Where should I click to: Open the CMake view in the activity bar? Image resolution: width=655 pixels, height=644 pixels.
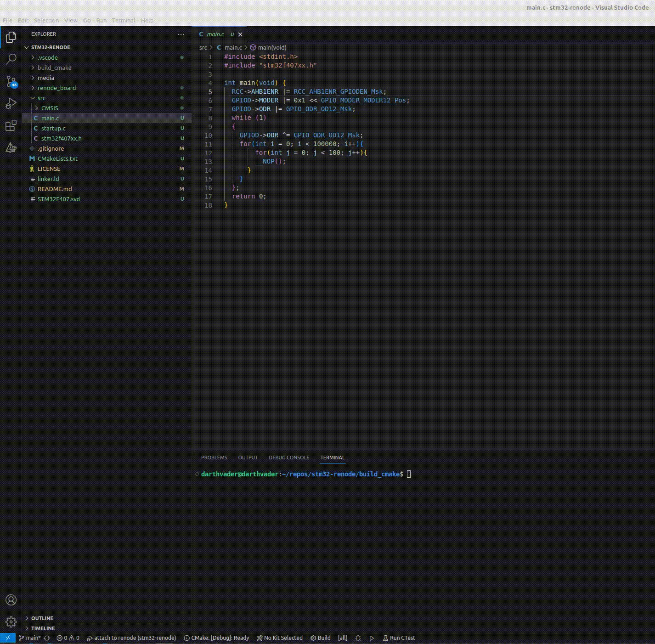pos(11,148)
